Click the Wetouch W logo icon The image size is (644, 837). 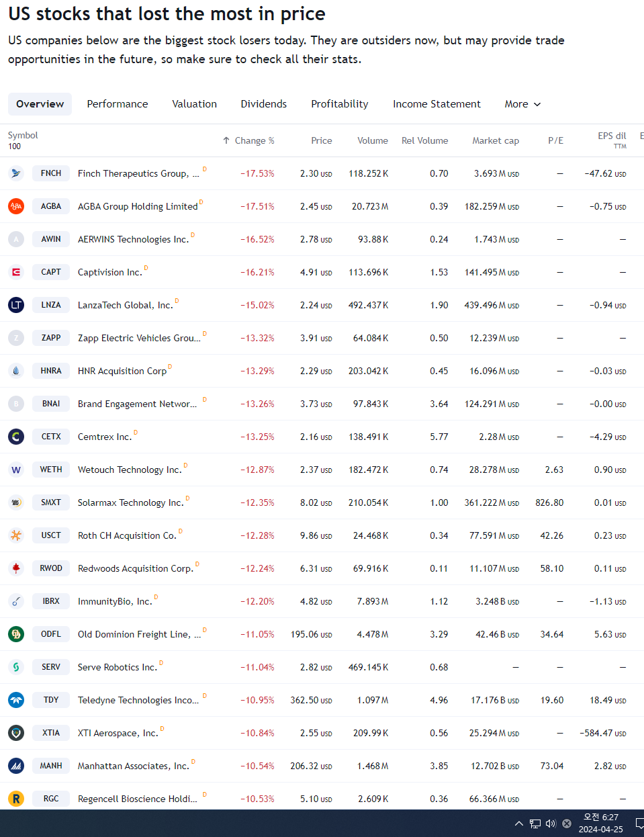(x=16, y=470)
